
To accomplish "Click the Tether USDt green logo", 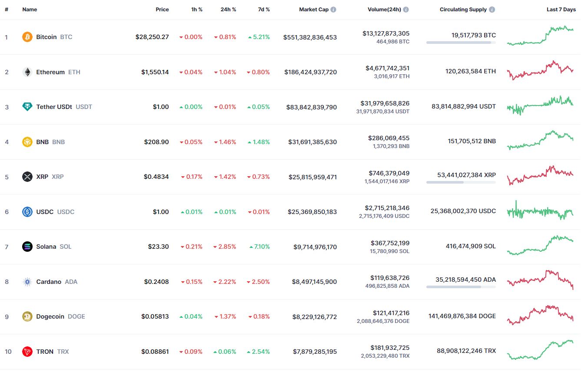I will [27, 107].
